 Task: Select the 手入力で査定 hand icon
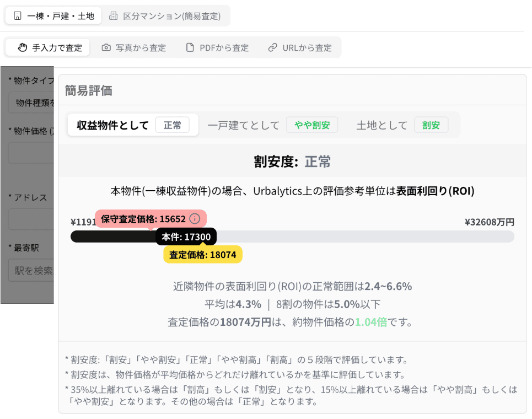coord(22,47)
